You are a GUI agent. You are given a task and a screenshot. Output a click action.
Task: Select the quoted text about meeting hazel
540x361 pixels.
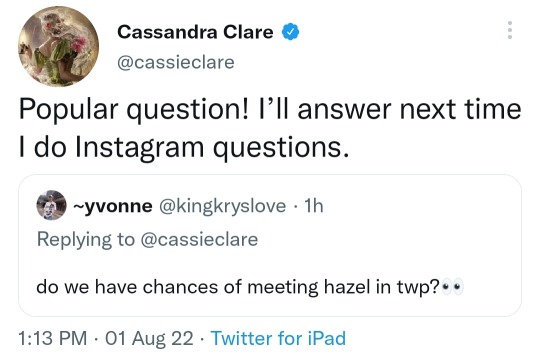click(238, 287)
